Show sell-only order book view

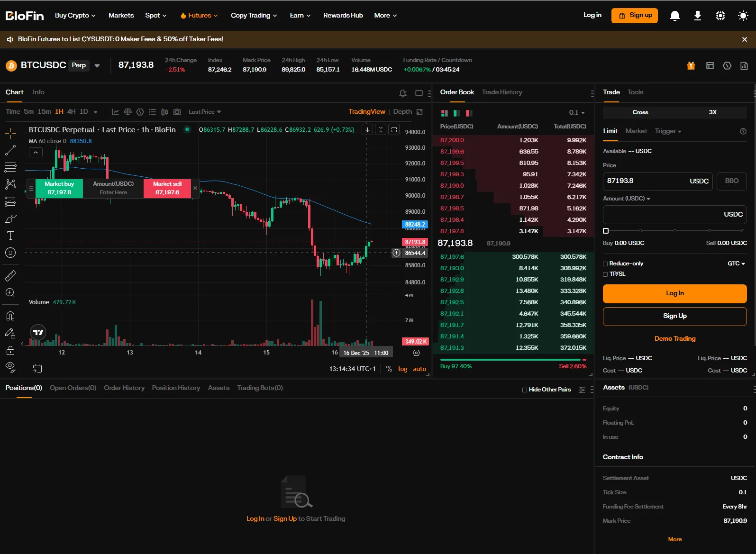coord(469,113)
